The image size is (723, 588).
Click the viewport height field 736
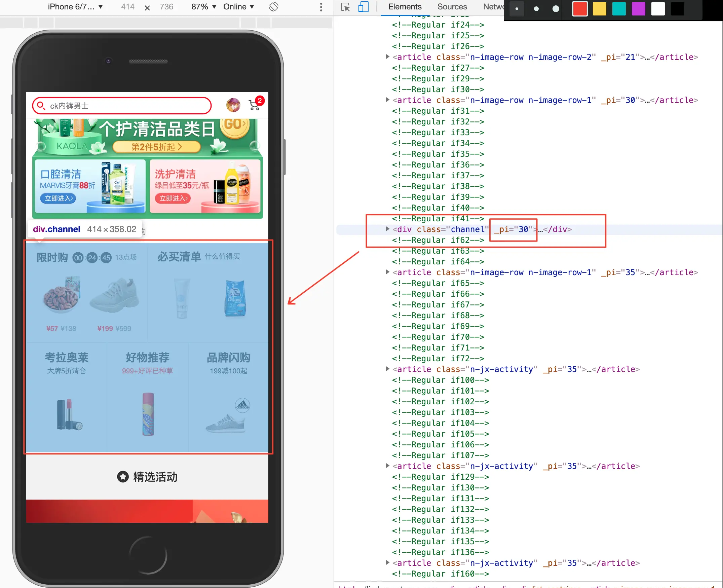pos(166,7)
